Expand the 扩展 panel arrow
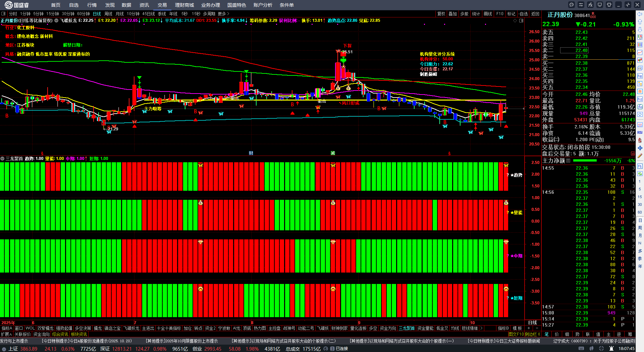Screen dimensions: 644x352 (6, 334)
